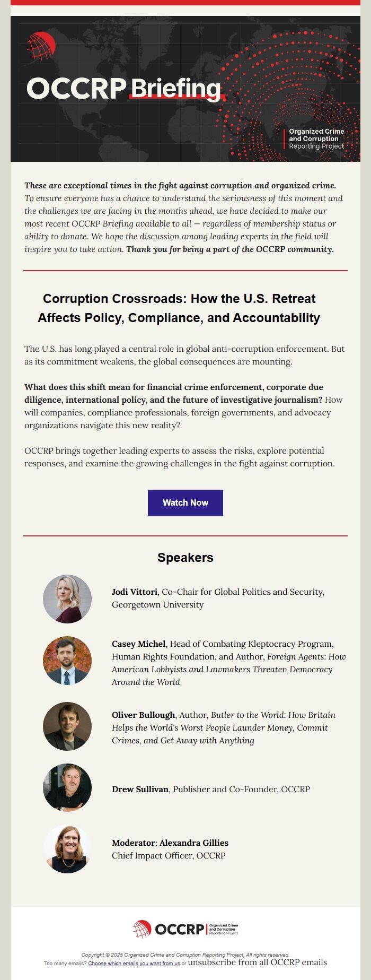Click Alexandra Gillies' moderator photo
The width and height of the screenshot is (371, 980).
[x=67, y=849]
